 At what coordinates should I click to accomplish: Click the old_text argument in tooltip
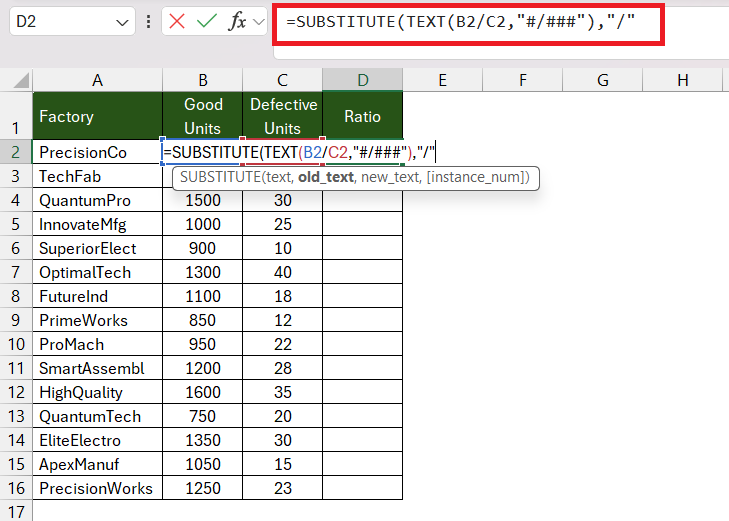click(x=326, y=177)
